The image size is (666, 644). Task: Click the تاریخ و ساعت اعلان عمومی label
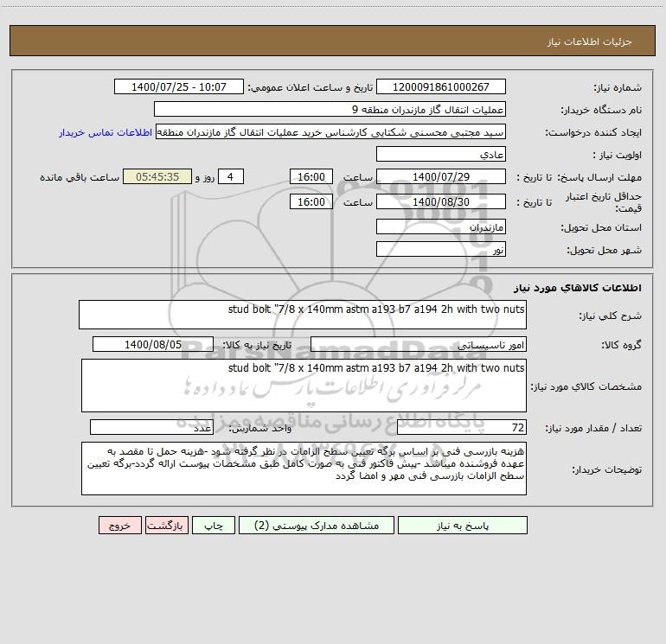[x=311, y=87]
